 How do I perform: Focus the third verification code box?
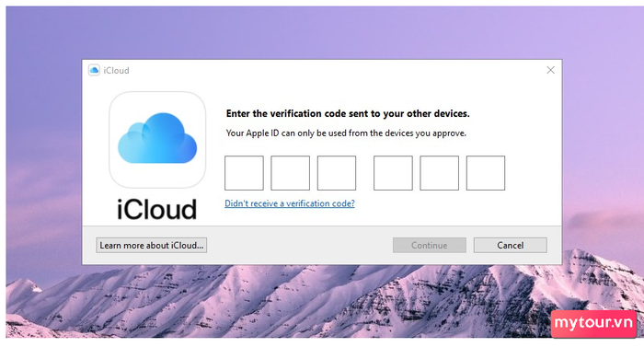337,173
